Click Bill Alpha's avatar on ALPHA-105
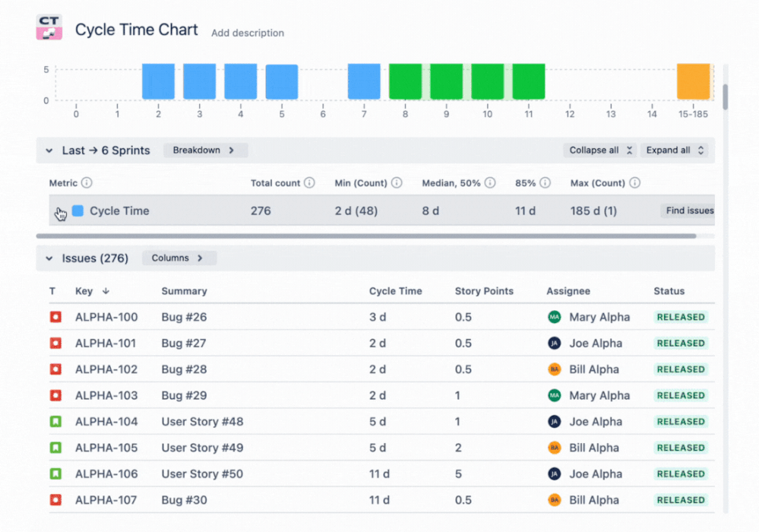 (x=555, y=448)
